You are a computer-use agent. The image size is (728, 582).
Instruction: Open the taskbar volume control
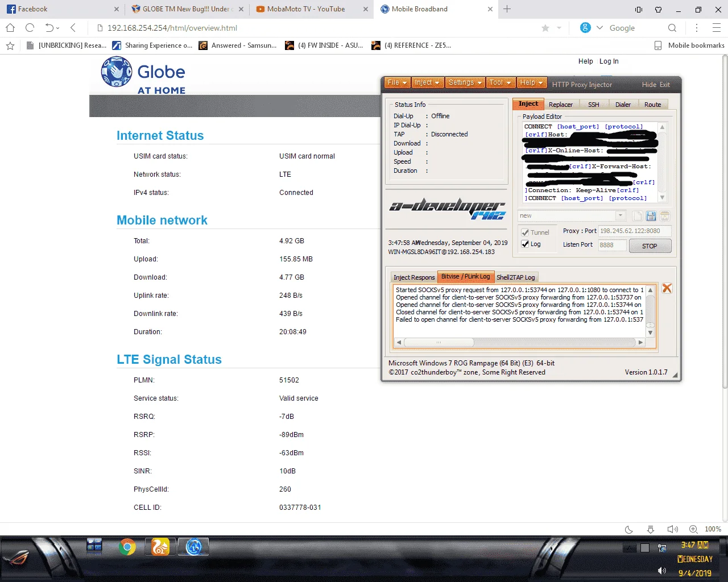(x=661, y=571)
